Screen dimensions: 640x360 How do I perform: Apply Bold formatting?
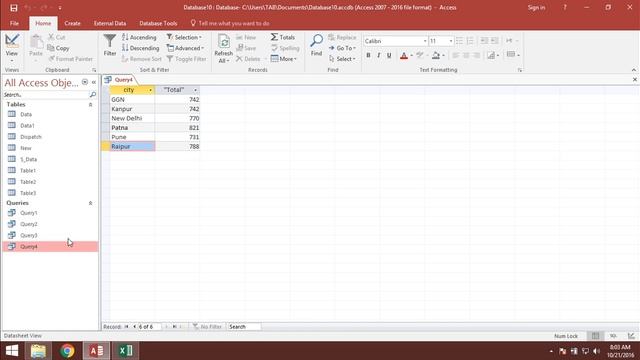tap(368, 55)
